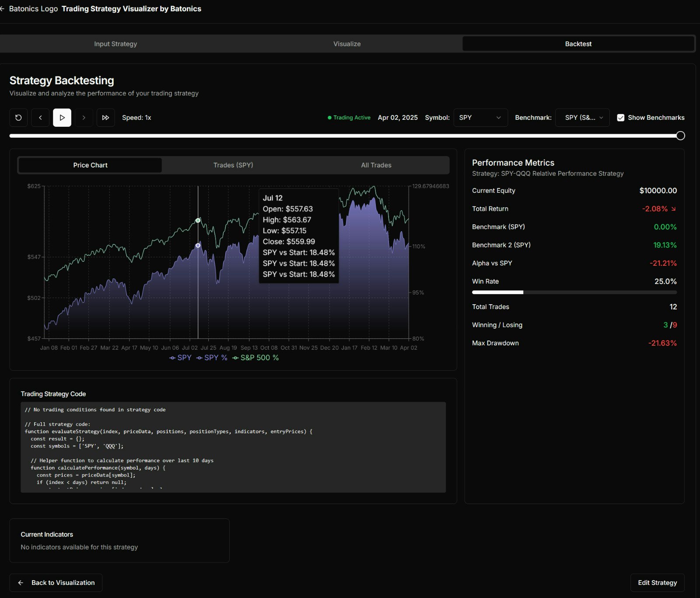Click the red Total Return down-arrow icon

673,209
